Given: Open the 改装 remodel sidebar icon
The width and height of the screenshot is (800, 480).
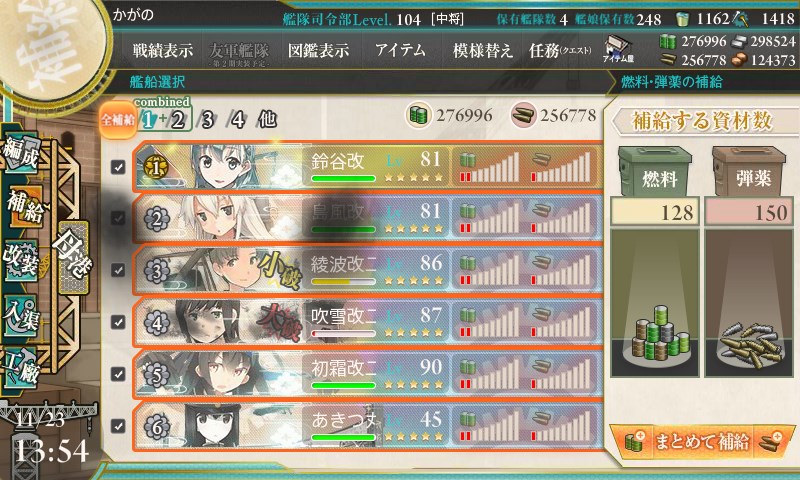Looking at the screenshot, I should click(x=21, y=261).
